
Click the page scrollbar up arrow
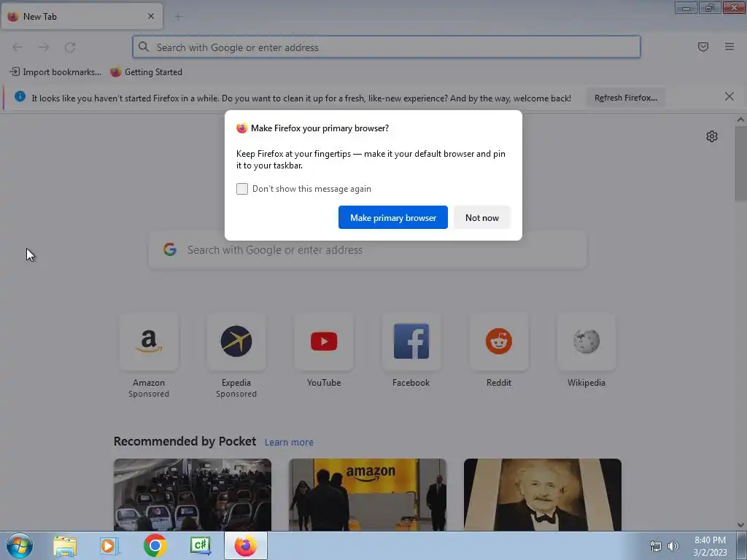click(740, 120)
